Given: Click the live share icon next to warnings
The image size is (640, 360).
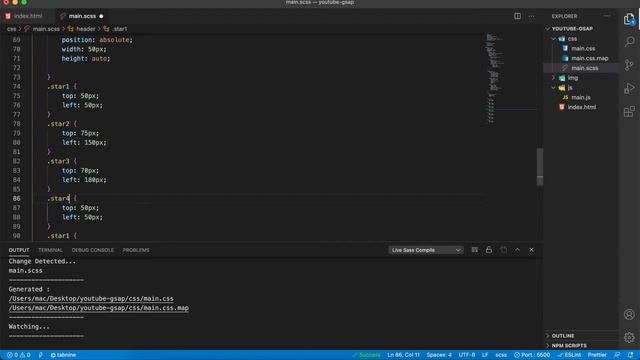Looking at the screenshot, I should [x=40, y=355].
